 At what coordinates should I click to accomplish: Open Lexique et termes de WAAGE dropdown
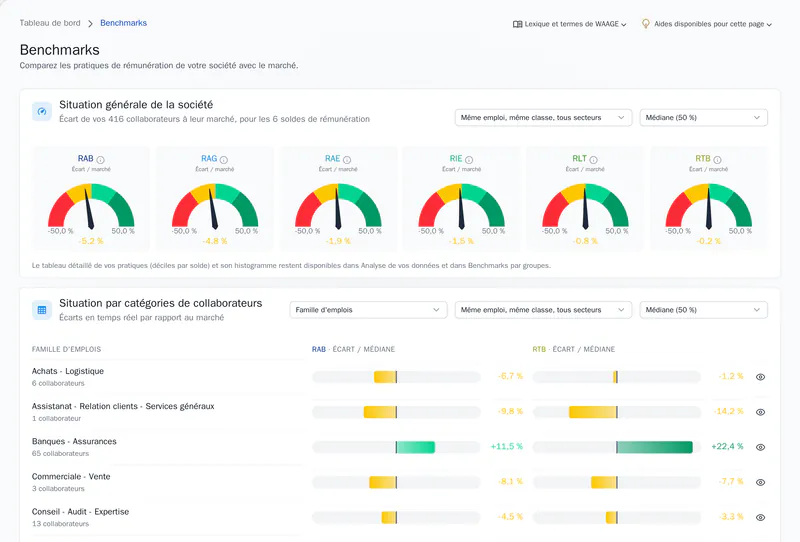569,24
